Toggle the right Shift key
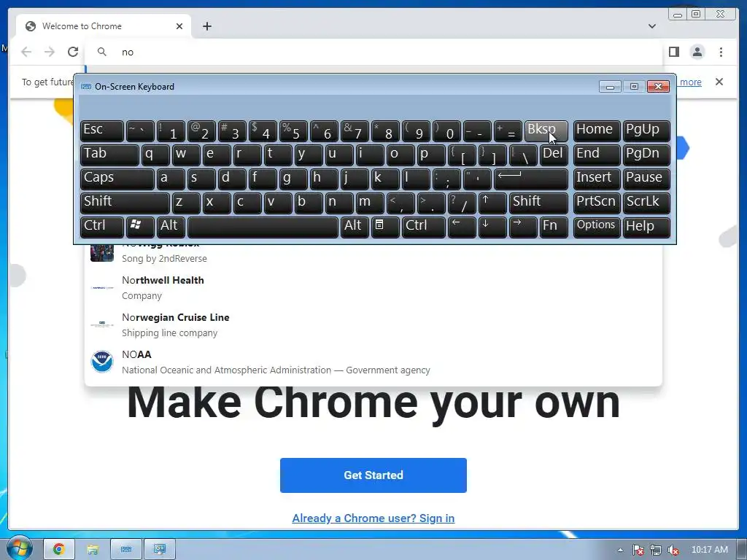The width and height of the screenshot is (747, 560). coord(538,203)
